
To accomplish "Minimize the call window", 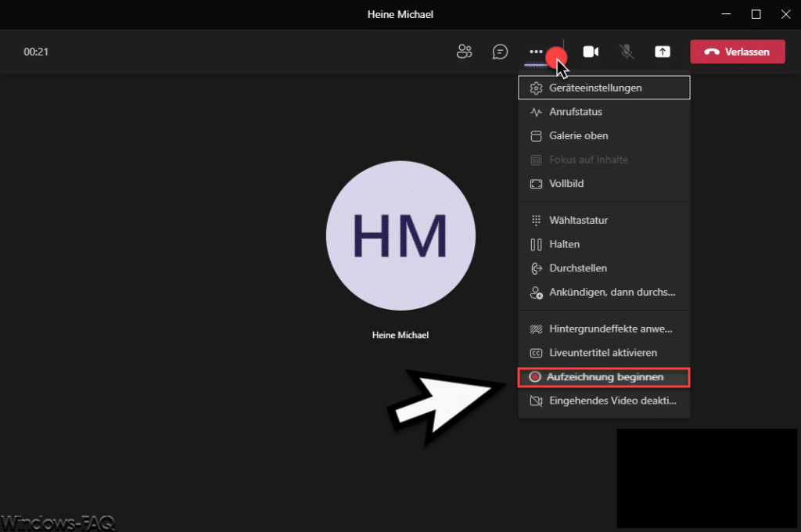I will 726,14.
